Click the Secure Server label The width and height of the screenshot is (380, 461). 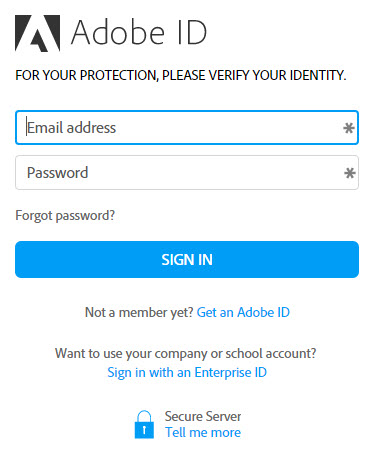(x=203, y=416)
